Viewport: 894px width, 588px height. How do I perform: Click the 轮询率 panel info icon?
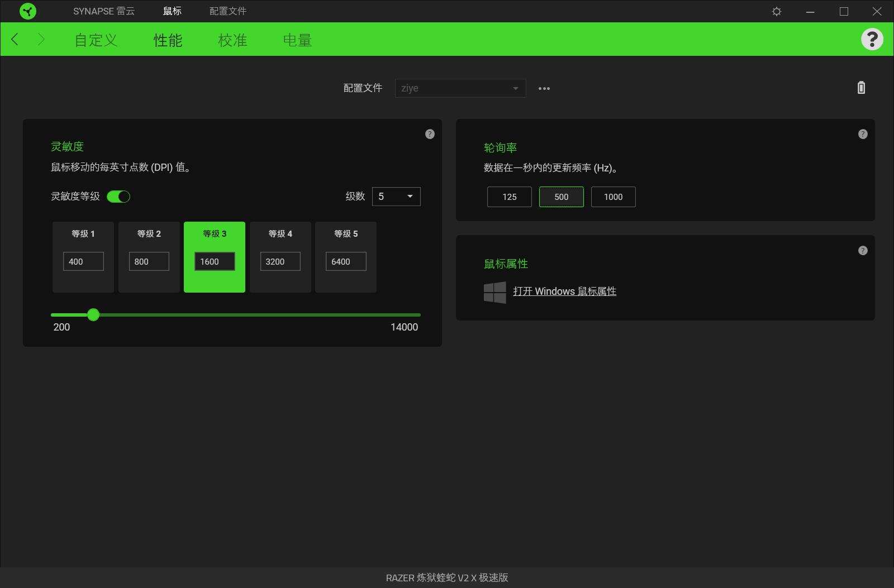pos(863,134)
